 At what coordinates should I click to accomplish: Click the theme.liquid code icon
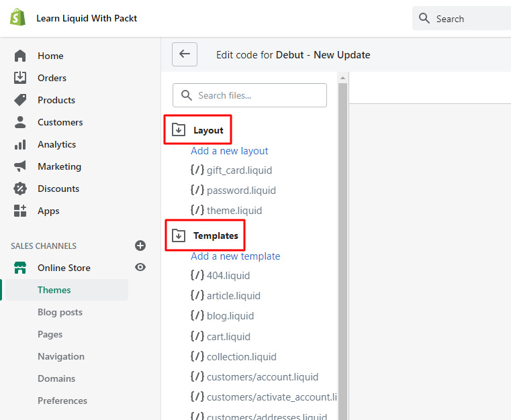tap(197, 210)
